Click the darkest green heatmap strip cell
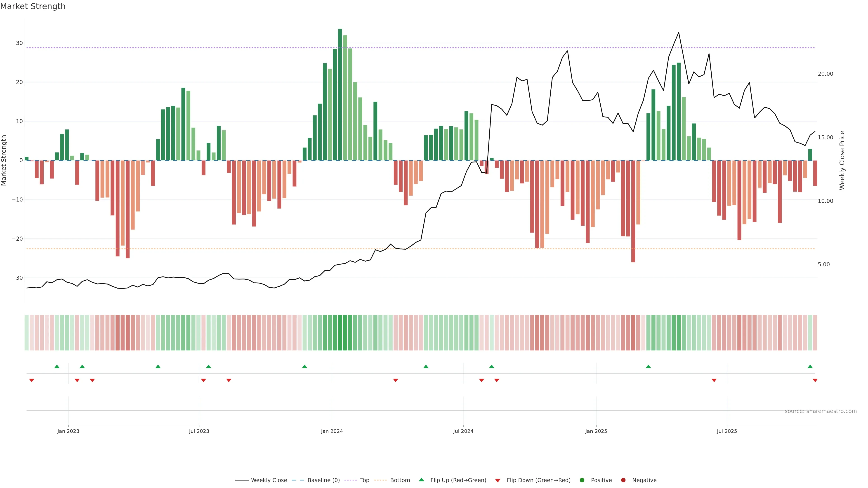The image size is (868, 488). (x=340, y=333)
